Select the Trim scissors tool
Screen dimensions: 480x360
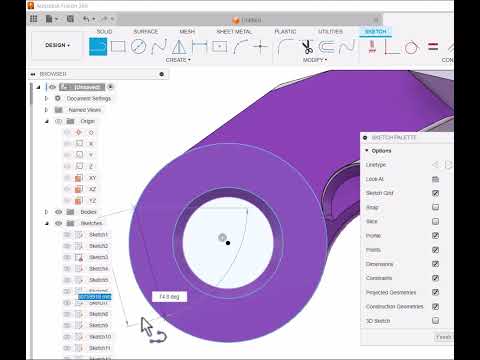click(307, 47)
